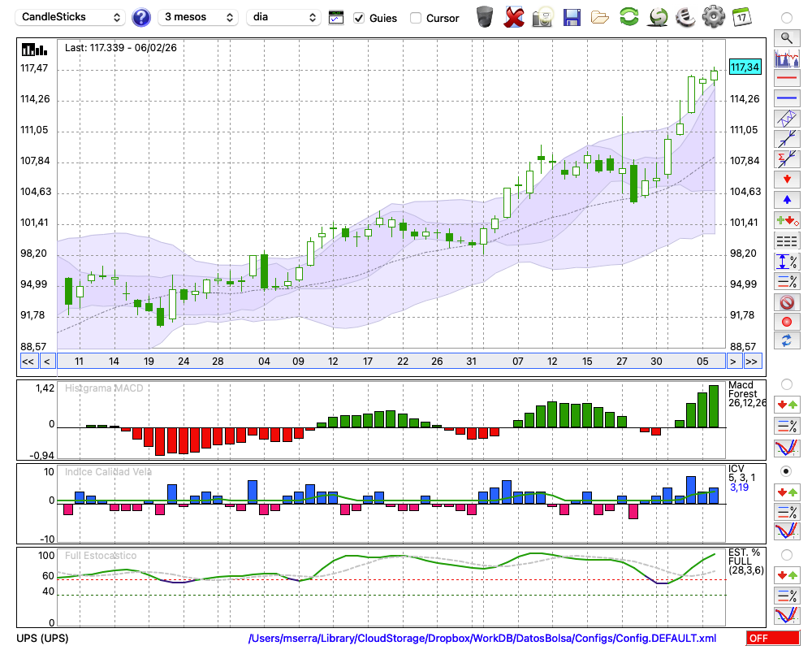Toggle the red OFF button
The image size is (812, 650).
pos(773,639)
